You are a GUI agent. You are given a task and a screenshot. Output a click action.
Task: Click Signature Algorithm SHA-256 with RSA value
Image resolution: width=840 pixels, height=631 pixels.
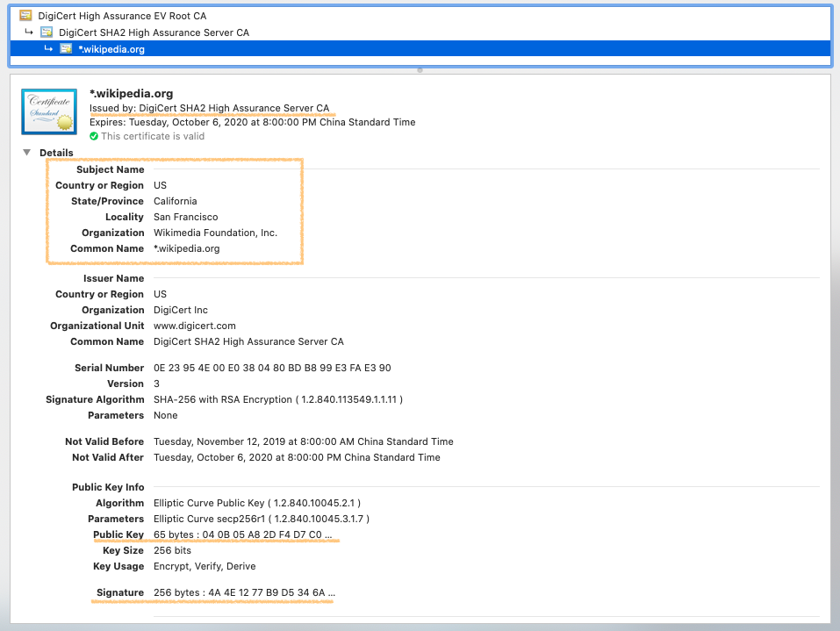[278, 399]
